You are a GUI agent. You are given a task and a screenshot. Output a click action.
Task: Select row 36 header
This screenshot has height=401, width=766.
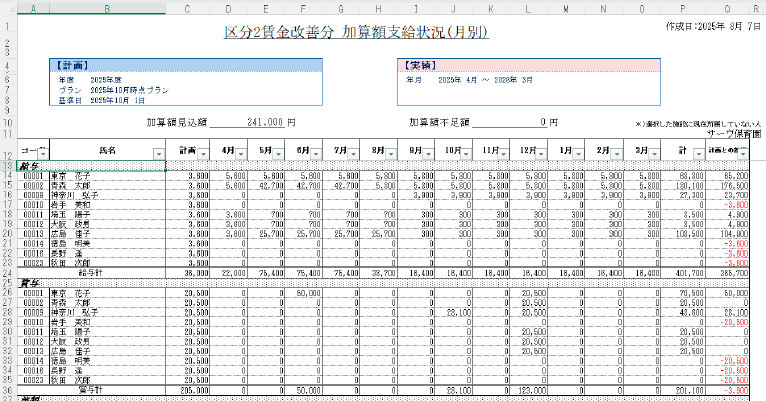[x=8, y=390]
